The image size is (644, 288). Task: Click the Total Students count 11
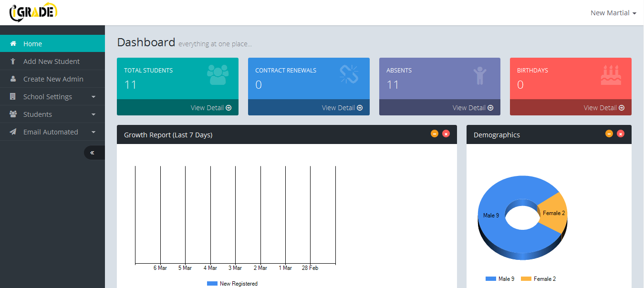pos(130,85)
